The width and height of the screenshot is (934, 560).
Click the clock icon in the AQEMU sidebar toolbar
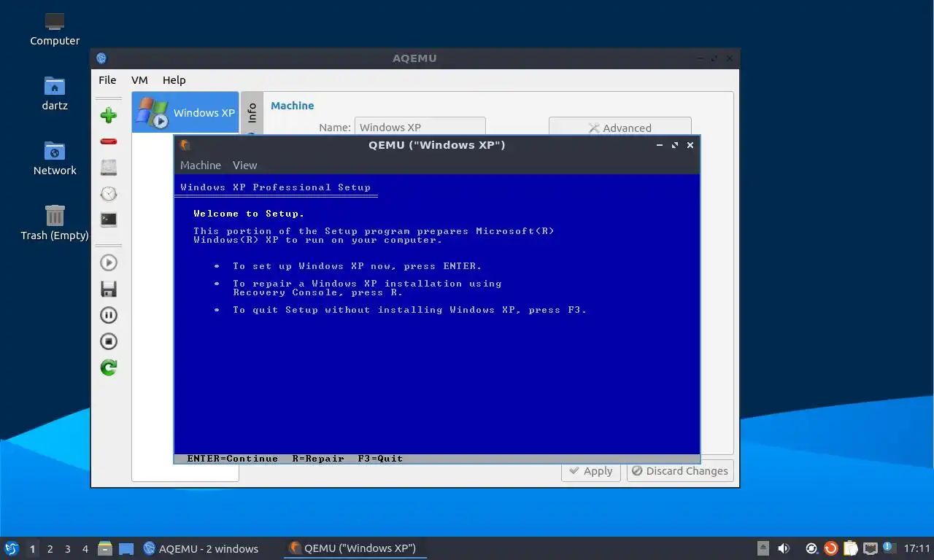(x=109, y=194)
